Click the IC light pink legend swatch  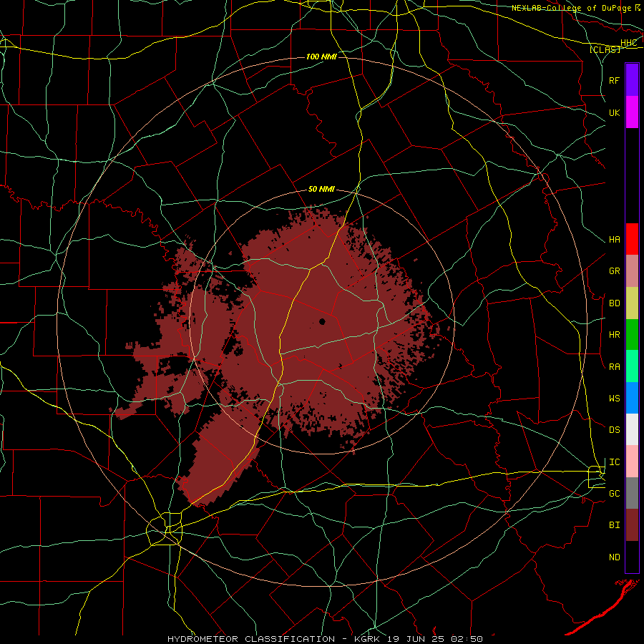click(632, 462)
